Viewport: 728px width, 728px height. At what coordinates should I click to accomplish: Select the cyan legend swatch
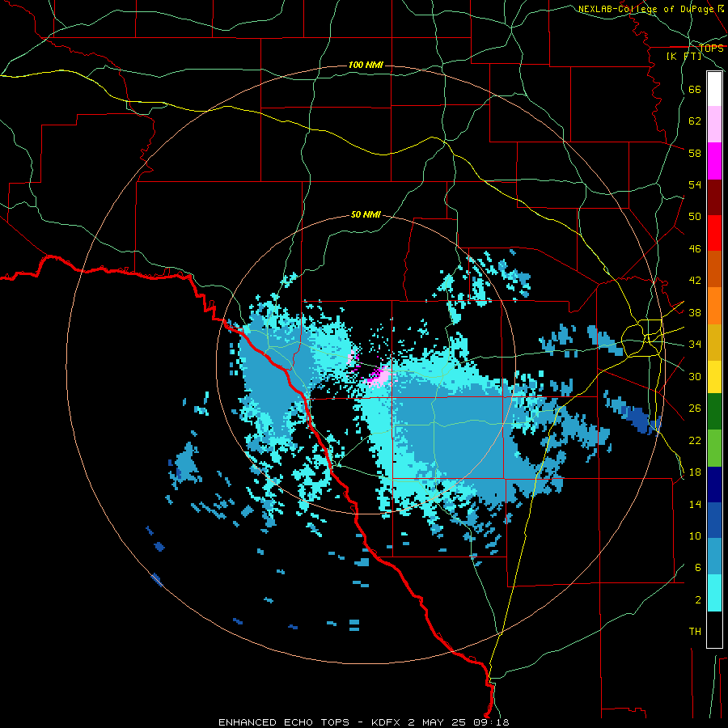point(714,593)
